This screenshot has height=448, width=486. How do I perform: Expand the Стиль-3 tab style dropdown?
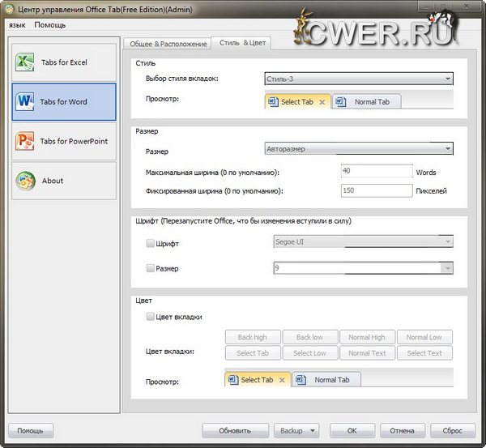(x=447, y=79)
